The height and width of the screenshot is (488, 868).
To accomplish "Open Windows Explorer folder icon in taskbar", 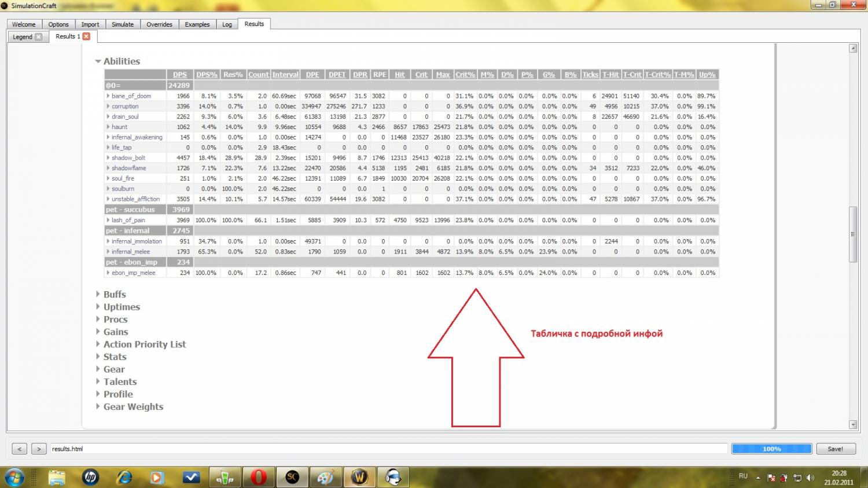I will 57,478.
